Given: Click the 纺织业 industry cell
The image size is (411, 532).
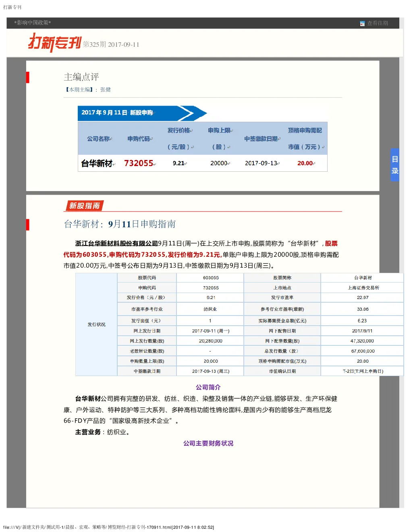Looking at the screenshot, I should (210, 309).
